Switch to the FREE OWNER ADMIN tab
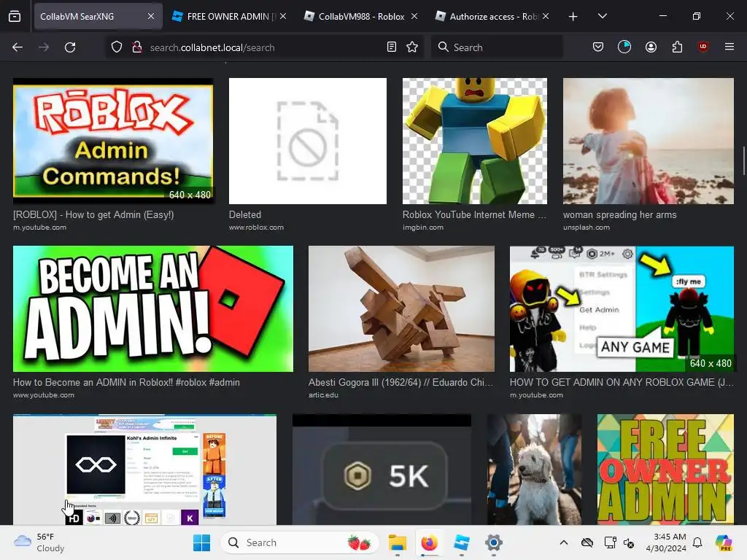Image resolution: width=747 pixels, height=560 pixels. [x=229, y=17]
